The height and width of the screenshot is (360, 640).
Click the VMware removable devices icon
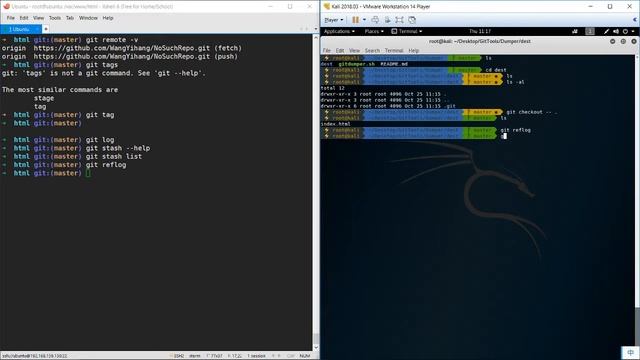tap(387, 20)
